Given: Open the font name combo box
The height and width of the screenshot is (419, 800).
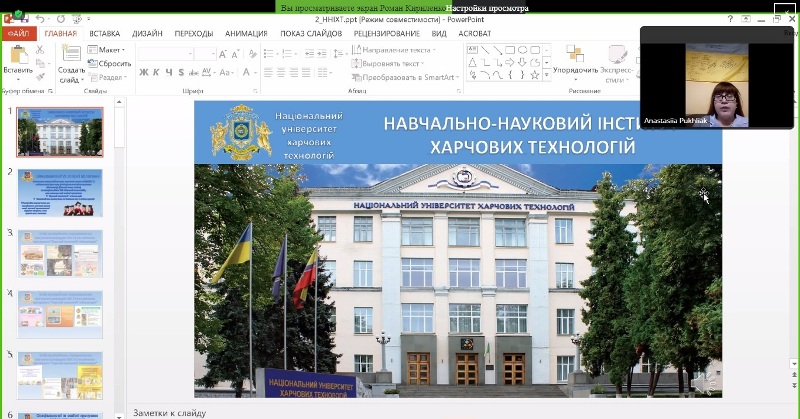Looking at the screenshot, I should [x=166, y=54].
